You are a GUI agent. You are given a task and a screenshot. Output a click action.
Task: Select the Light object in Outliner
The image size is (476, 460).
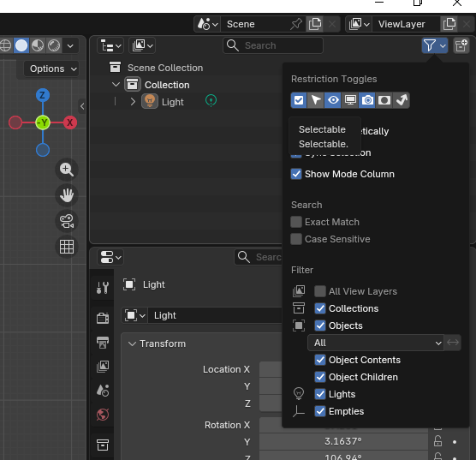coord(173,102)
